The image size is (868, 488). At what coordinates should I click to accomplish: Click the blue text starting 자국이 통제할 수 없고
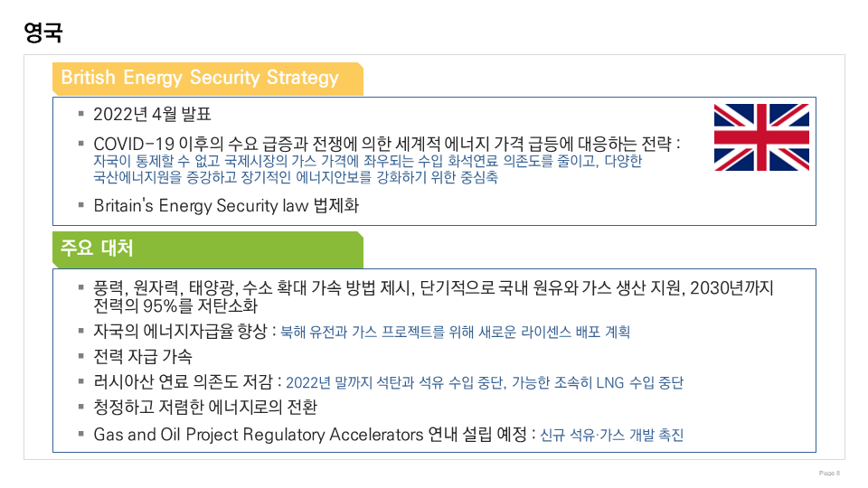[x=367, y=161]
